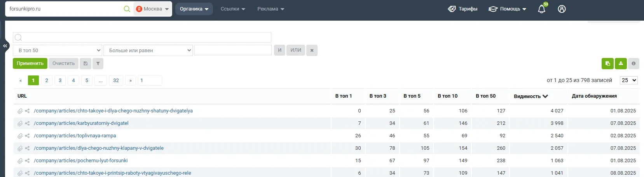Open the notifications bell icon
The width and height of the screenshot is (644, 177).
point(542,9)
